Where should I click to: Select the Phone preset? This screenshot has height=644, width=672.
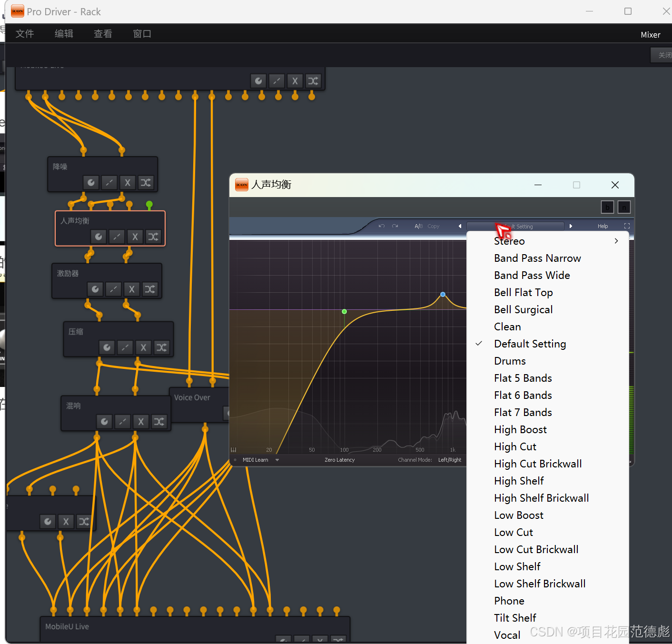548,601
